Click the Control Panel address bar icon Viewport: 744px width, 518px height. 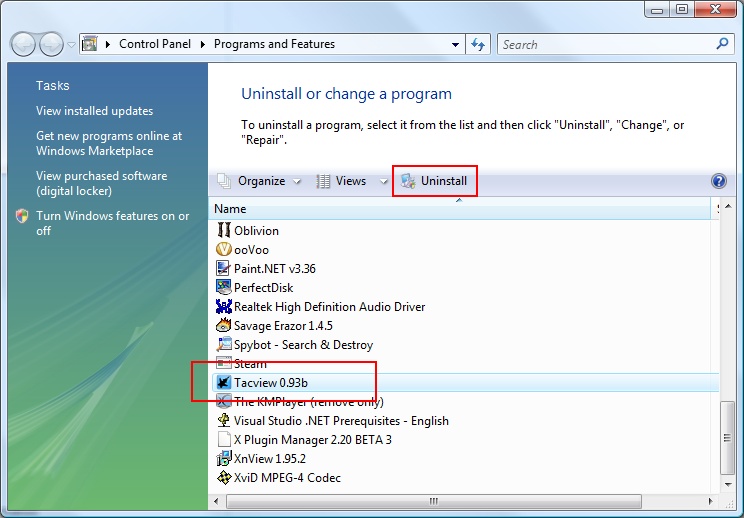[89, 44]
